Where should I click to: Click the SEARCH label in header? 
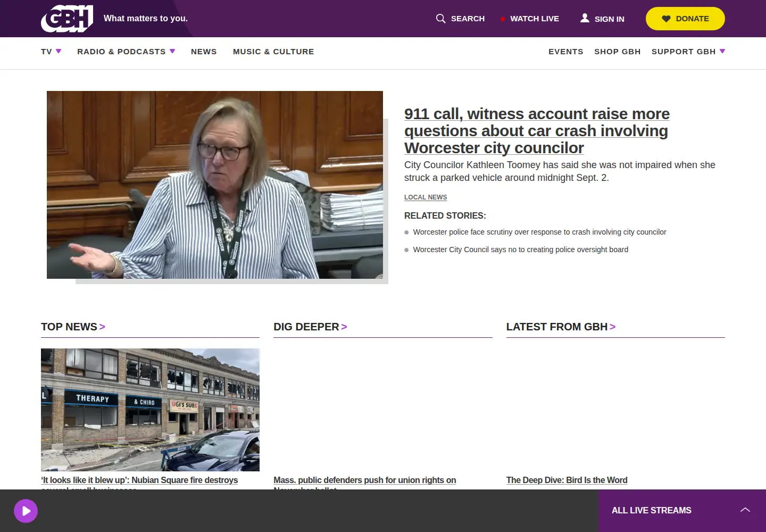click(468, 19)
